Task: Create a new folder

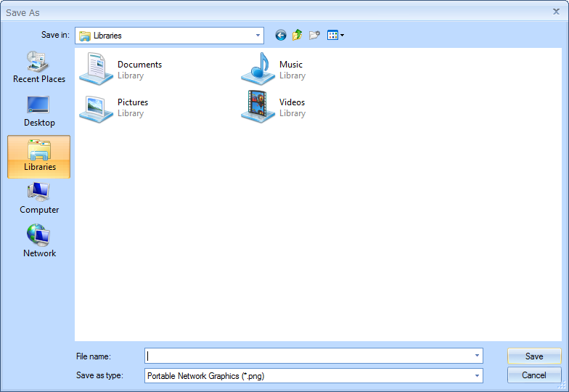Action: pyautogui.click(x=314, y=35)
